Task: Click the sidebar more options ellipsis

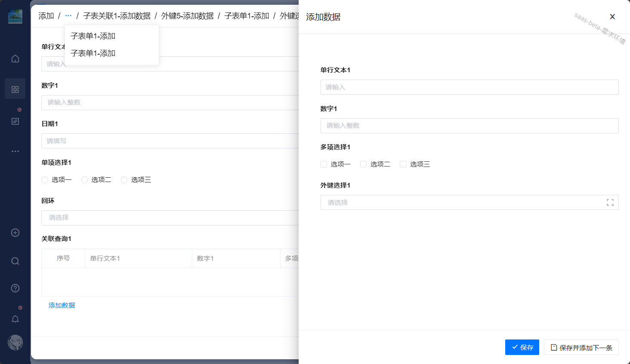Action: 15,151
